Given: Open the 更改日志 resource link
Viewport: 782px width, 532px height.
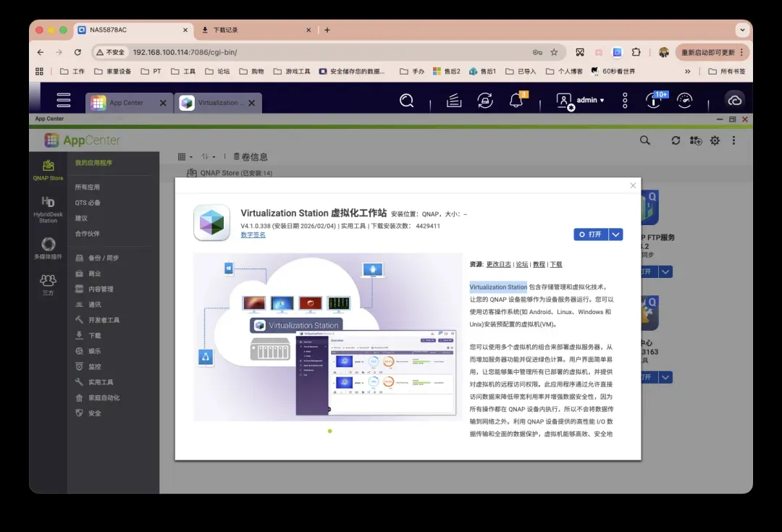Looking at the screenshot, I should tap(498, 264).
